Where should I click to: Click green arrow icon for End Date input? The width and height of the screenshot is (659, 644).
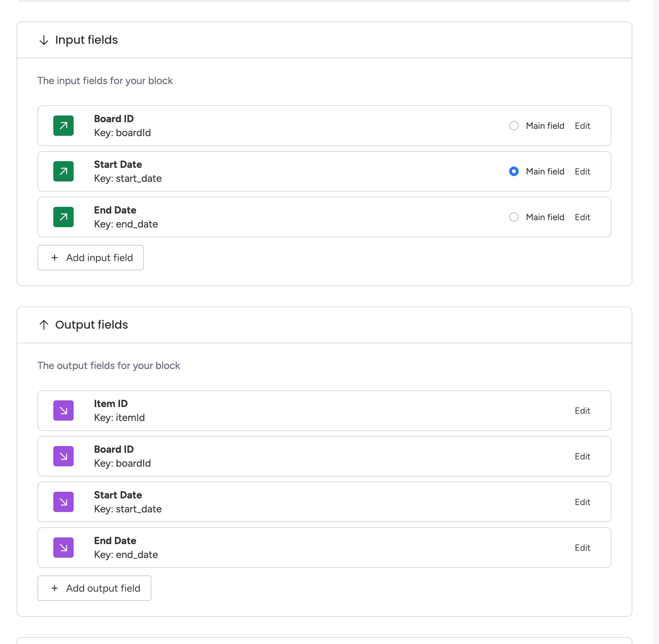63,217
